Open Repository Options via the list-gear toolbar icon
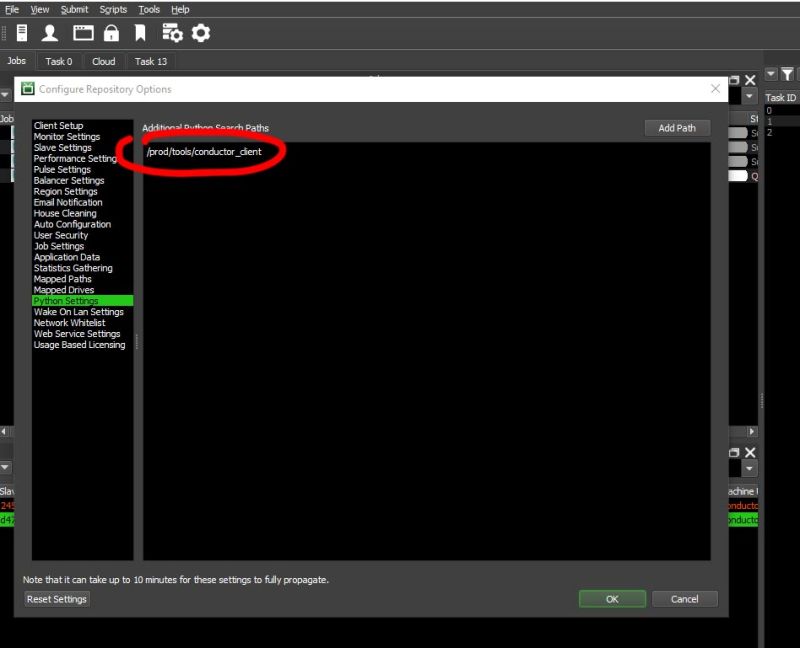Screen dimensions: 800x648 (x=173, y=32)
